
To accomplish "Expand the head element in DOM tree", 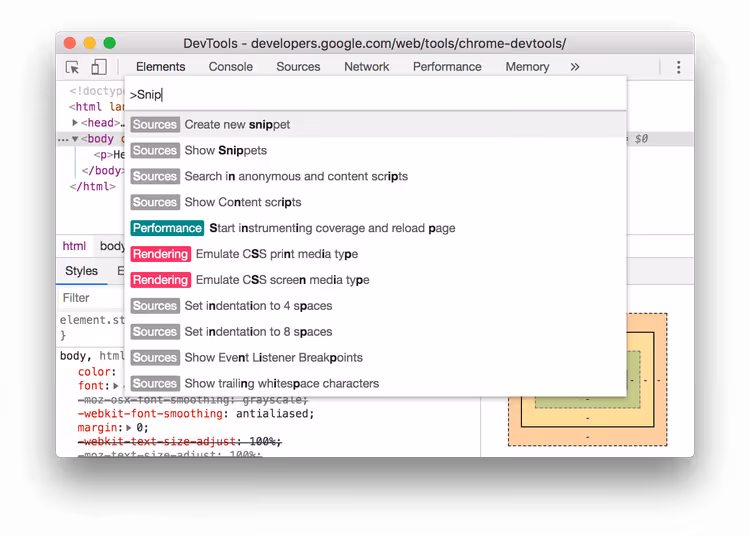I will tap(75, 123).
